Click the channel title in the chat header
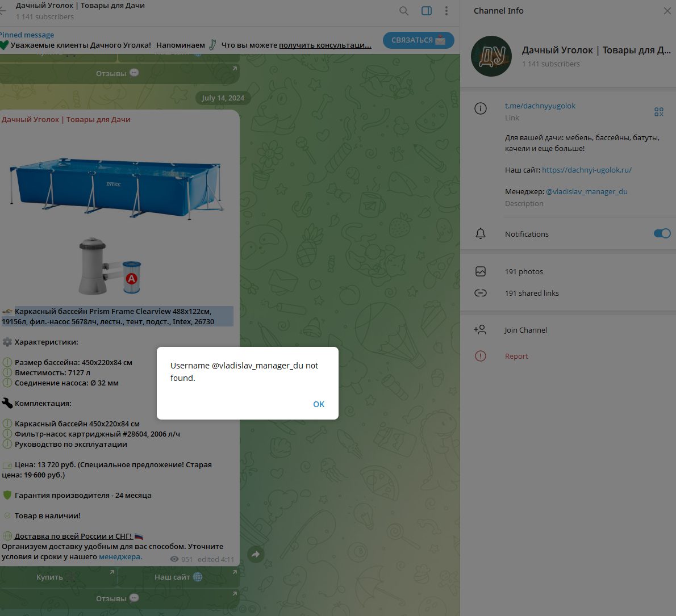The width and height of the screenshot is (676, 616). click(80, 6)
